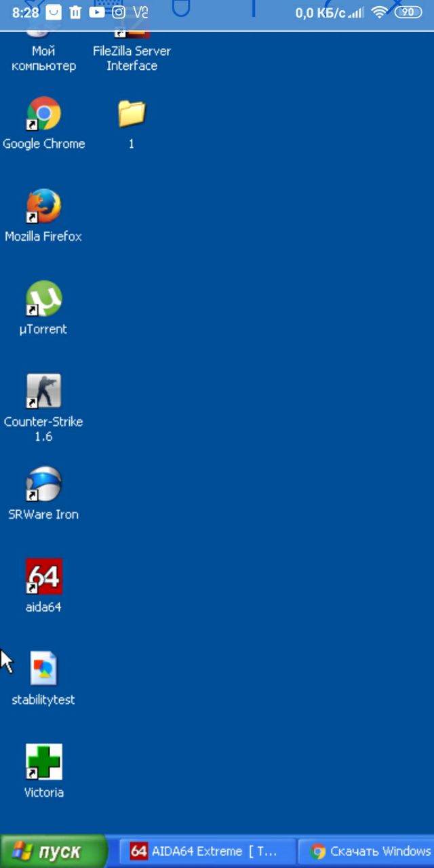Tap the battery level indicator showing 90
Screen dimensions: 434x868
pyautogui.click(x=408, y=12)
